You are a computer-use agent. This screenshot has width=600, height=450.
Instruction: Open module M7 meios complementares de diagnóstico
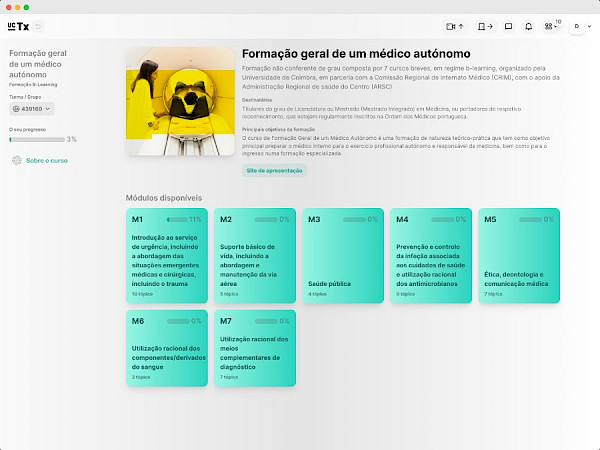click(x=253, y=347)
